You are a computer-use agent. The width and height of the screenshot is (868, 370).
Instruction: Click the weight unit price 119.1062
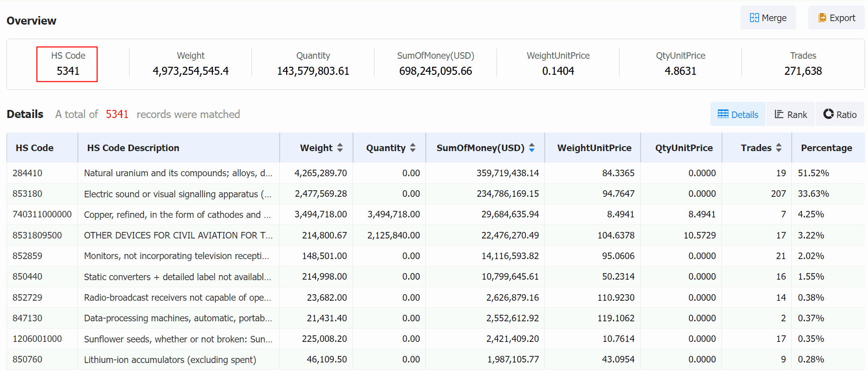[x=616, y=318]
